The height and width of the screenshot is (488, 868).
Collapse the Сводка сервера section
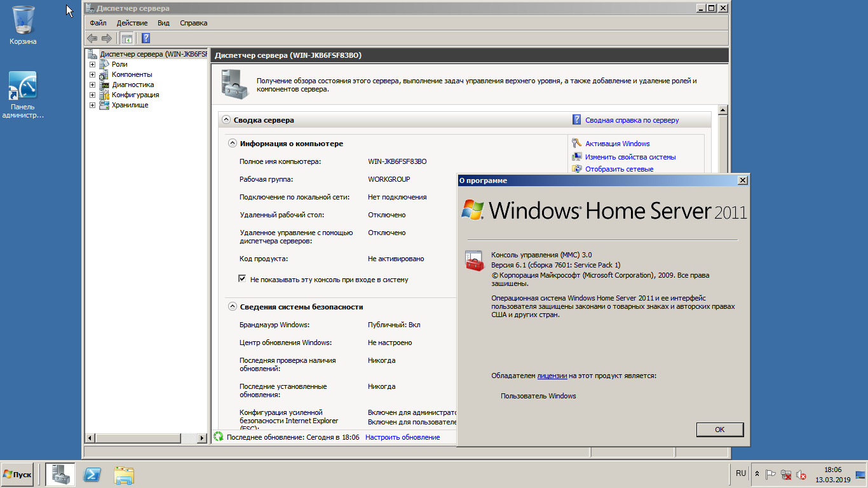tap(226, 119)
